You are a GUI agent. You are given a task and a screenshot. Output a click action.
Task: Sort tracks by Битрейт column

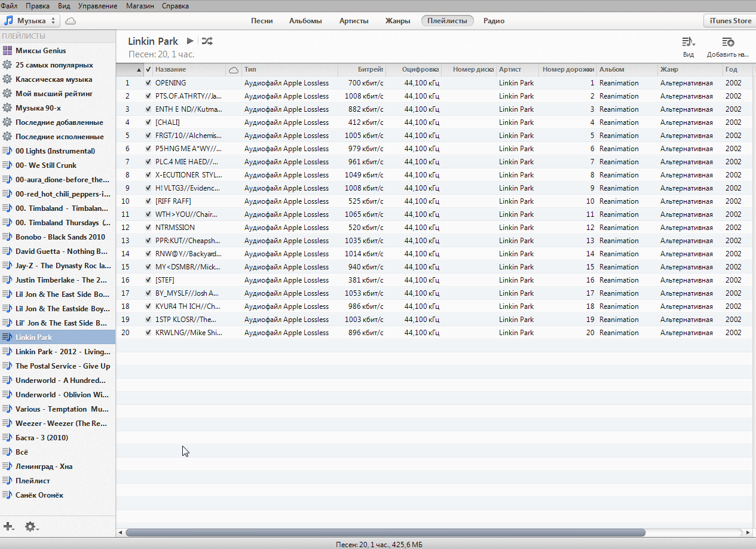click(x=362, y=70)
